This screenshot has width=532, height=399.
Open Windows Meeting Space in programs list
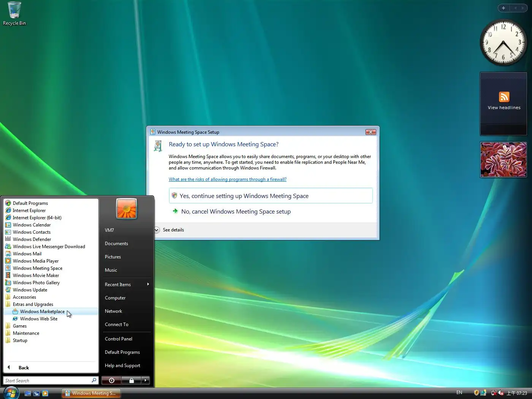[51, 268]
